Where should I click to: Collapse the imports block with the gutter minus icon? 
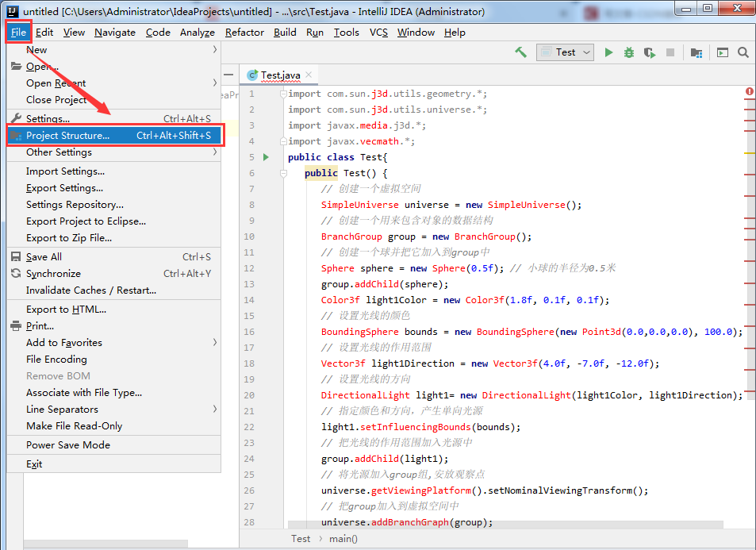click(x=283, y=93)
